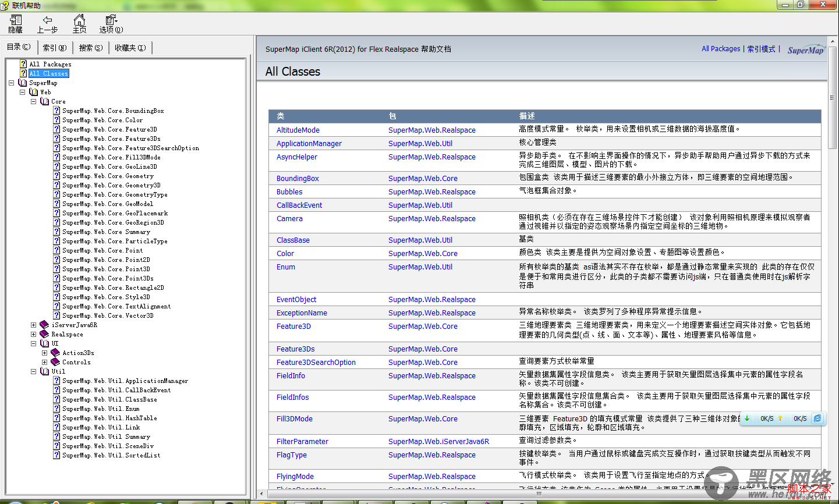
Task: Click closed book icon beside Action3Ds
Action: (56, 353)
